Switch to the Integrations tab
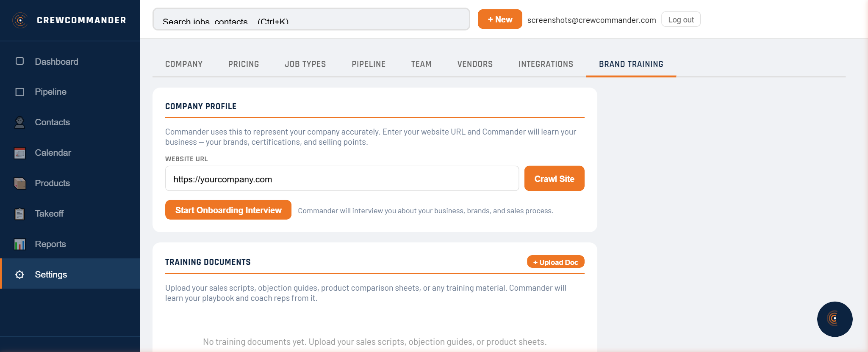Image resolution: width=868 pixels, height=352 pixels. [546, 64]
